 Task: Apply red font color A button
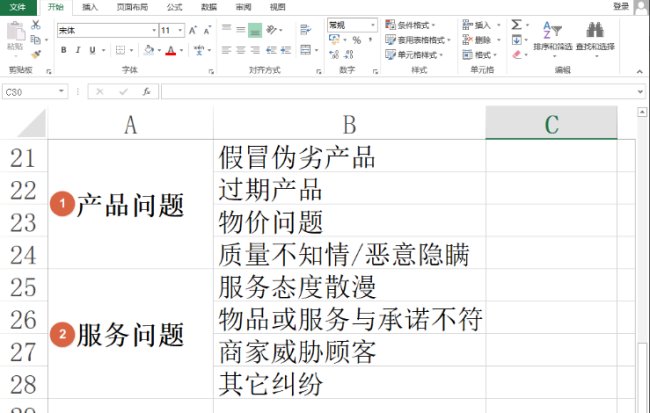(x=171, y=50)
